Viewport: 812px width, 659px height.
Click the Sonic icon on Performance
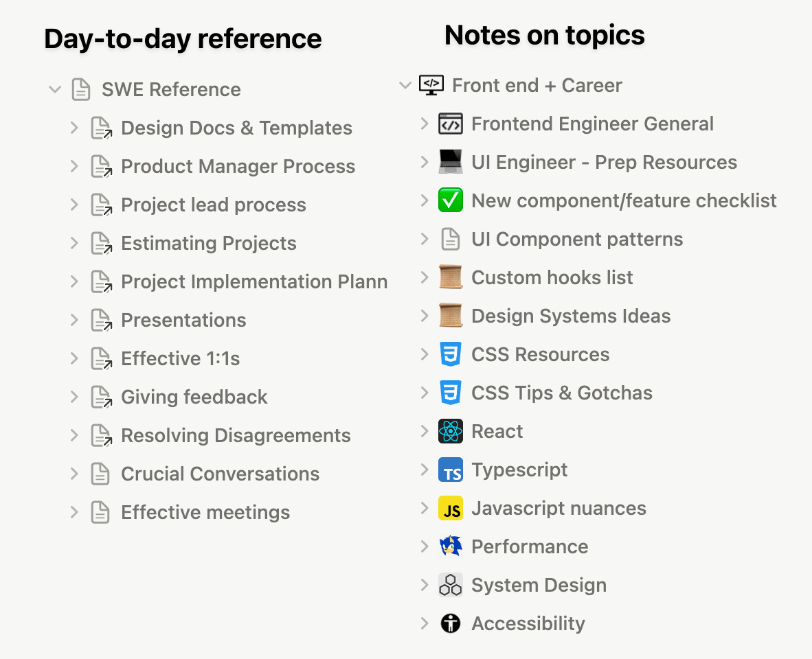coord(450,546)
